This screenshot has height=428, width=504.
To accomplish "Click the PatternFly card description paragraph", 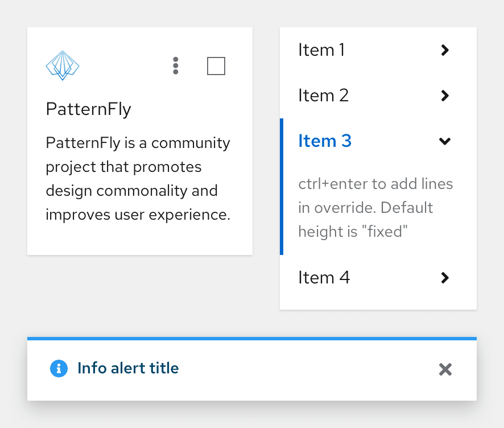I will (x=138, y=179).
